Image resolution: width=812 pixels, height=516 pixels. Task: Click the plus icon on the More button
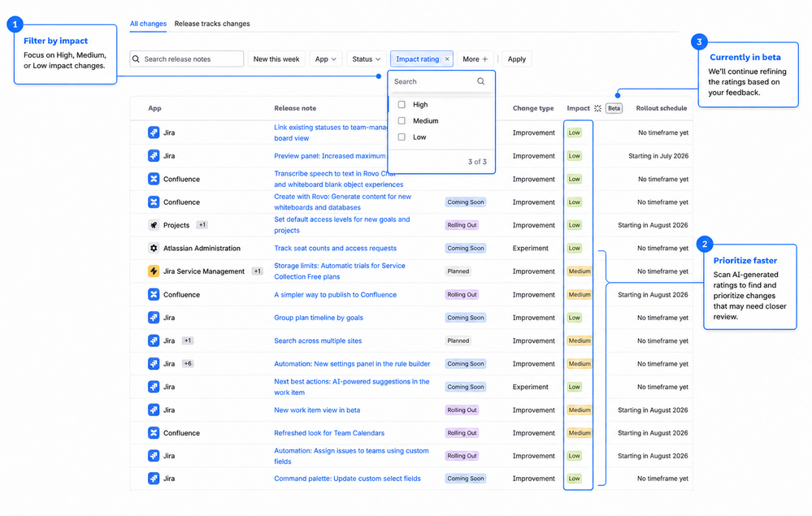coord(484,59)
